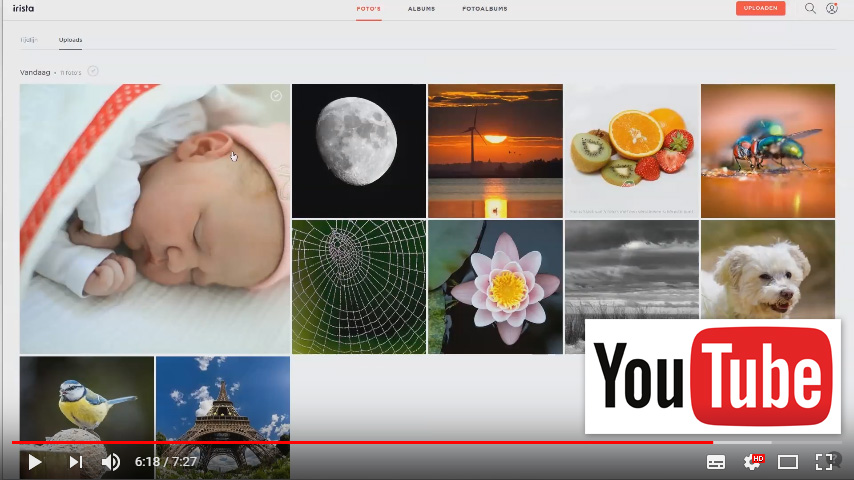This screenshot has height=480, width=854.
Task: Toggle subtitles on the video
Action: coord(716,462)
